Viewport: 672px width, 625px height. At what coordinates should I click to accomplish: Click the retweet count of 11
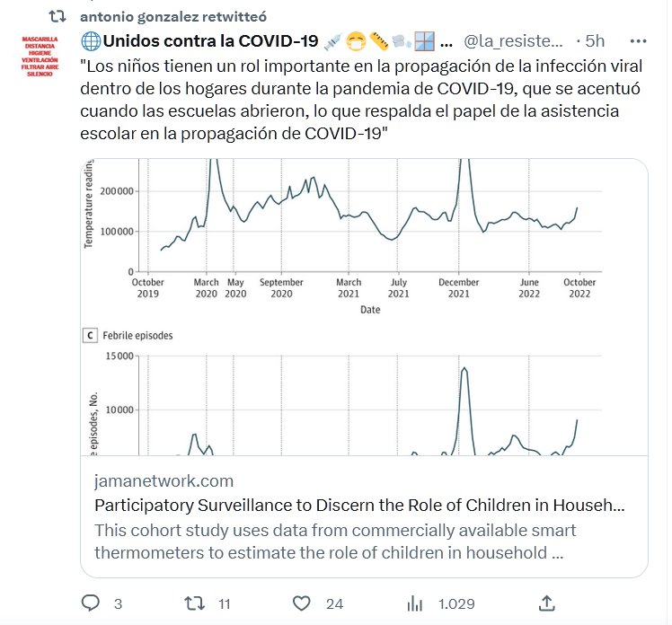point(225,603)
